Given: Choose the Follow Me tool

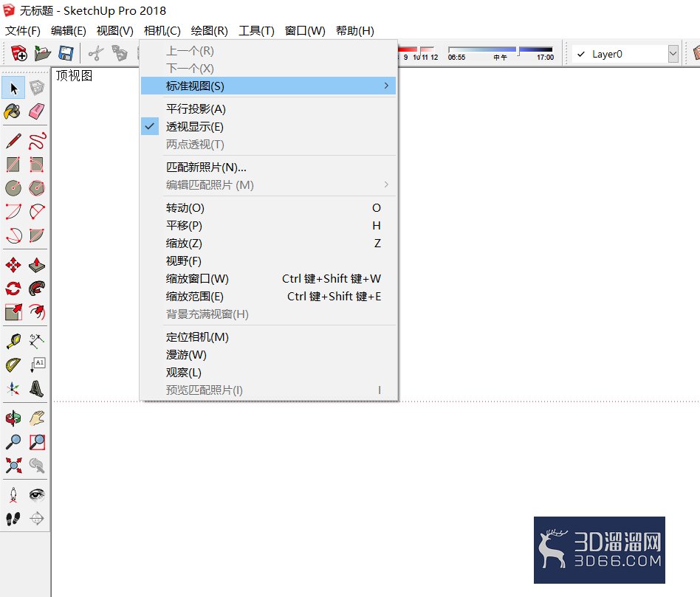Looking at the screenshot, I should click(37, 289).
